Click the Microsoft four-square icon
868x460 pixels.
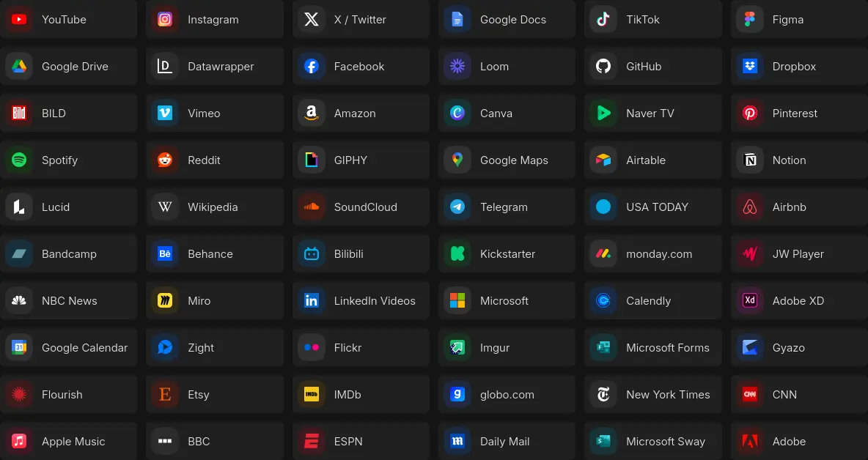tap(457, 301)
